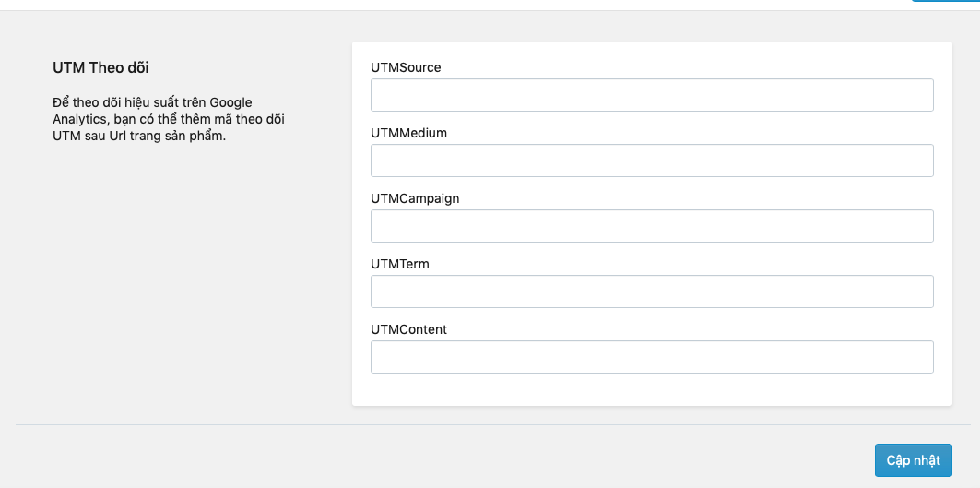Click white card space below UTMContent field

652,389
